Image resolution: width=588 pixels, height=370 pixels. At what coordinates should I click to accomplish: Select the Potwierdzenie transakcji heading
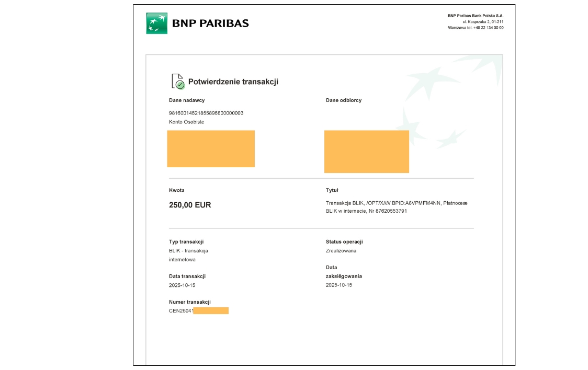click(x=233, y=82)
